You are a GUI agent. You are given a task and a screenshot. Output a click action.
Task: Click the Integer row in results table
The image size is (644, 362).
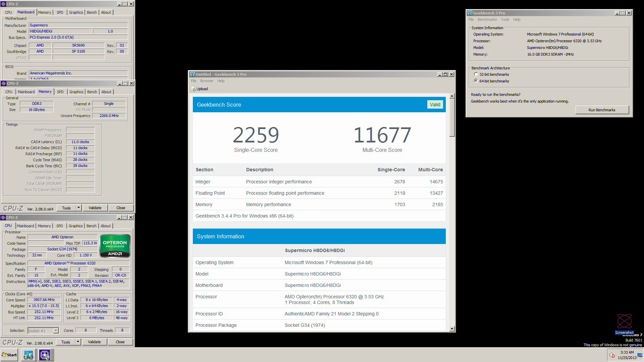coord(319,182)
